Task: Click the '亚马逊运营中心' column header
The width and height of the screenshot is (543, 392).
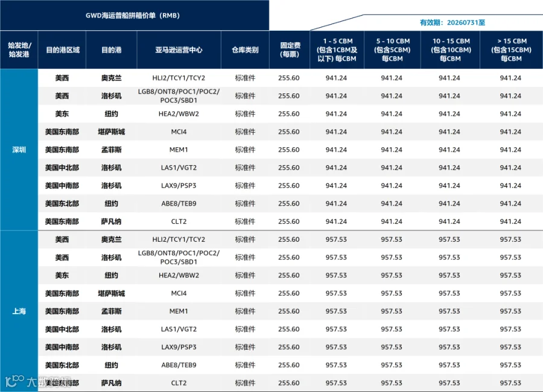Action: click(x=179, y=50)
